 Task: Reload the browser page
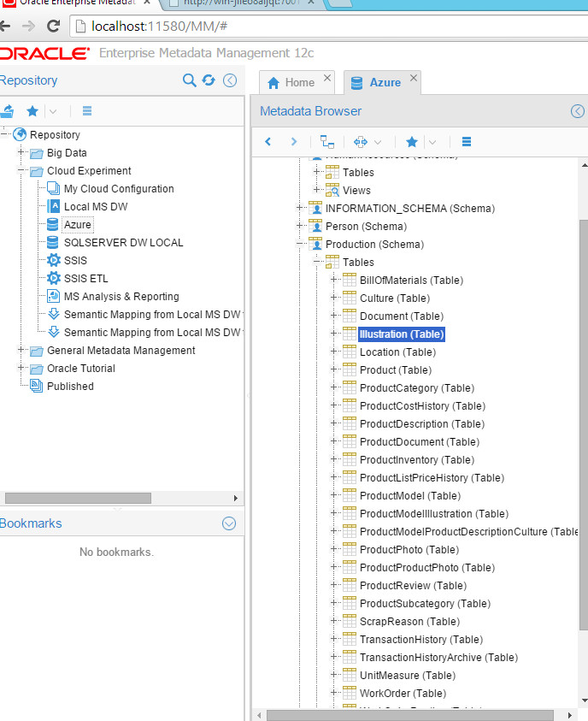[x=53, y=27]
